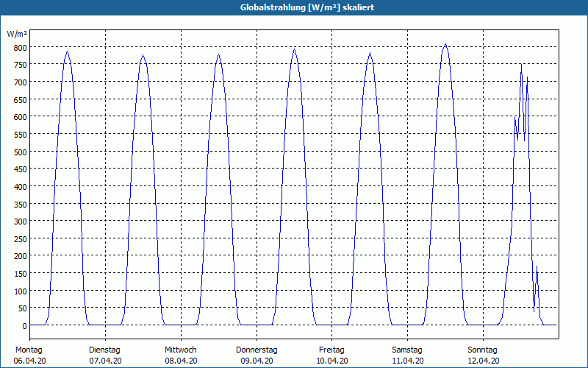Click the date 11.04.20
This screenshot has height=368, width=588.
408,361
